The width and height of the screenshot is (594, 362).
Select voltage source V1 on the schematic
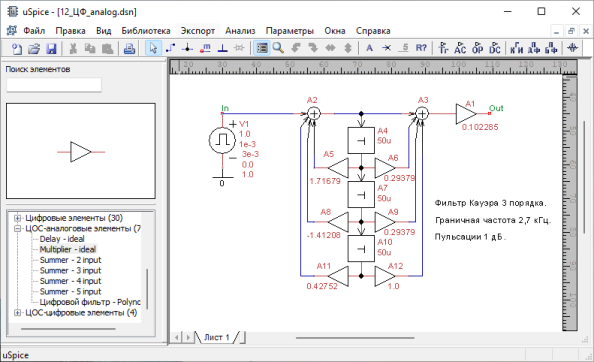click(x=222, y=140)
